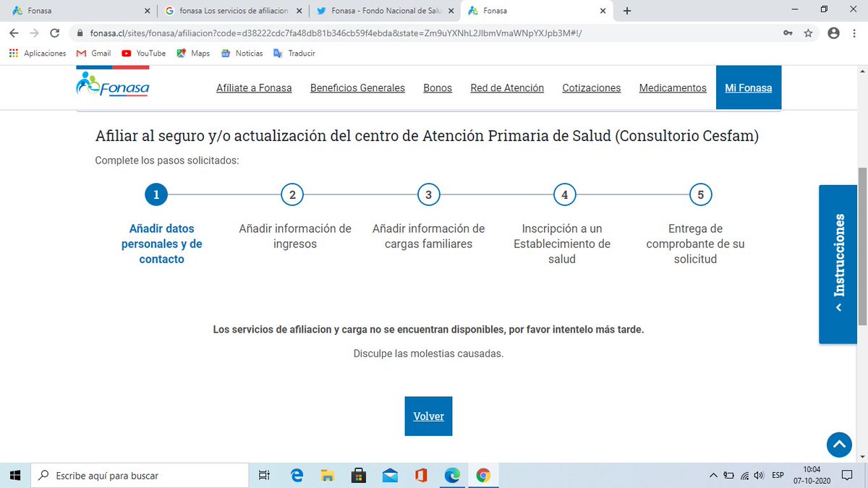Open the Cotizaciones menu item
The image size is (868, 488).
(592, 87)
